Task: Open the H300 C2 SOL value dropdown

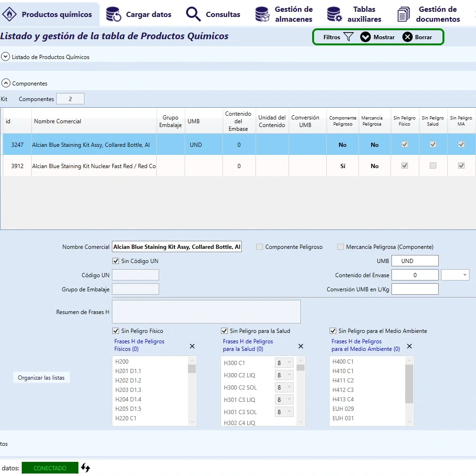Action: click(284, 387)
